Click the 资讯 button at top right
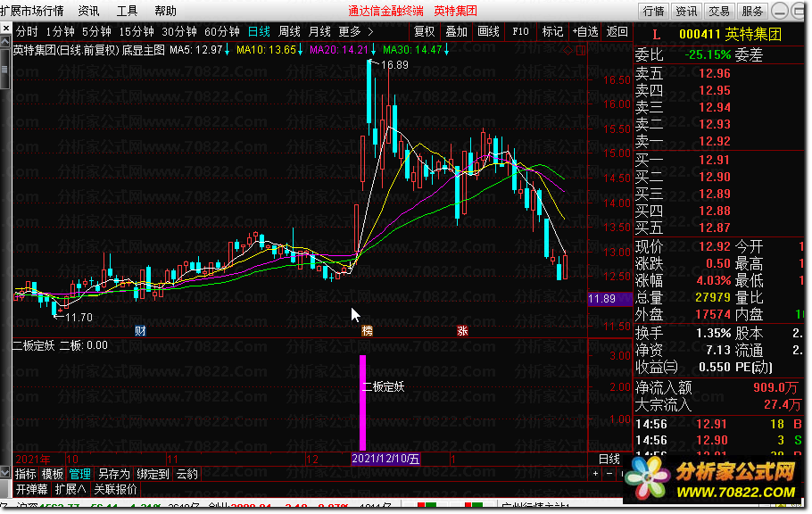Image resolution: width=812 pixels, height=514 pixels. coord(687,11)
